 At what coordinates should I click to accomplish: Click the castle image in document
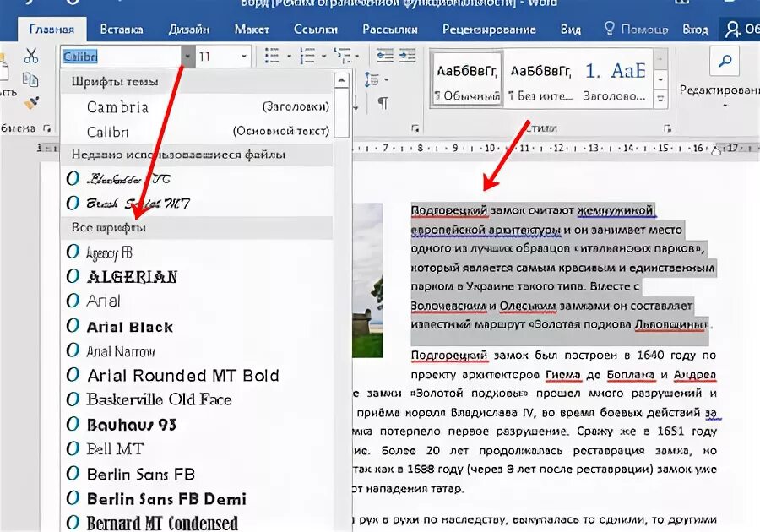[368, 280]
